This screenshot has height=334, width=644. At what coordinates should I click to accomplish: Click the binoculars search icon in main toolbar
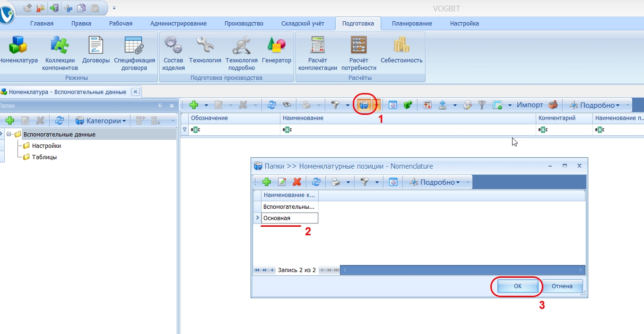coord(287,105)
